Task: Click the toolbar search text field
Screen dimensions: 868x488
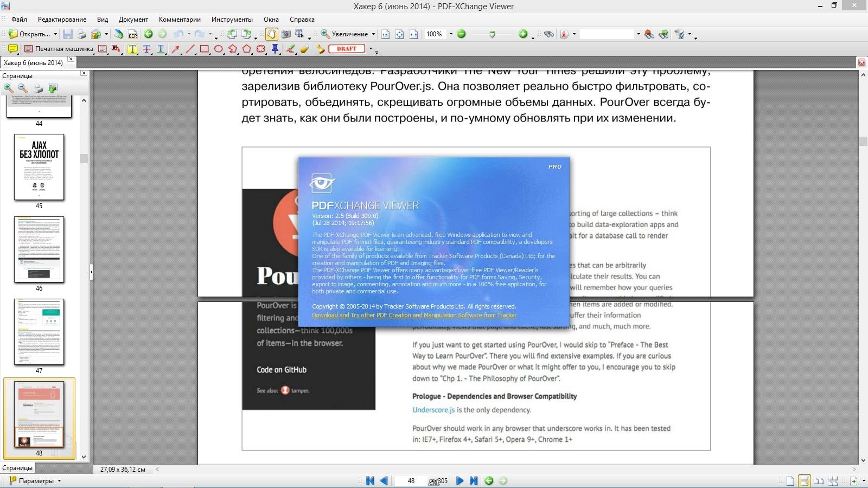Action: point(607,34)
